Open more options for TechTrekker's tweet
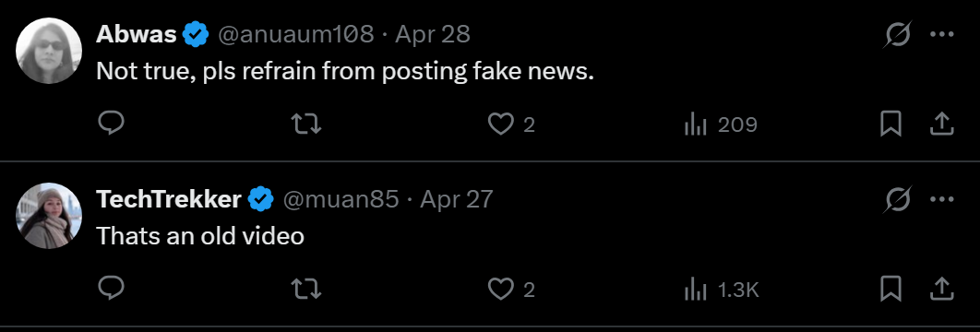 [942, 199]
